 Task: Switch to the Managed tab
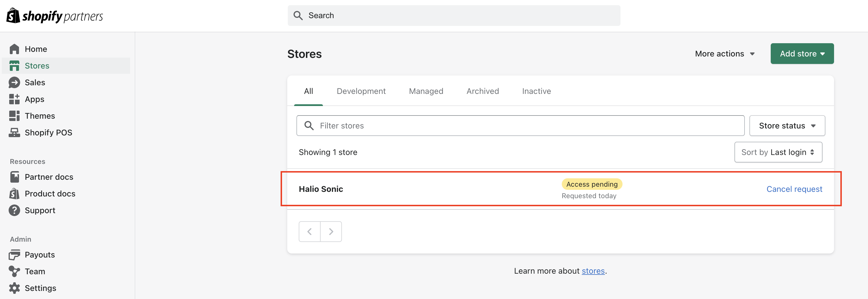(x=426, y=91)
